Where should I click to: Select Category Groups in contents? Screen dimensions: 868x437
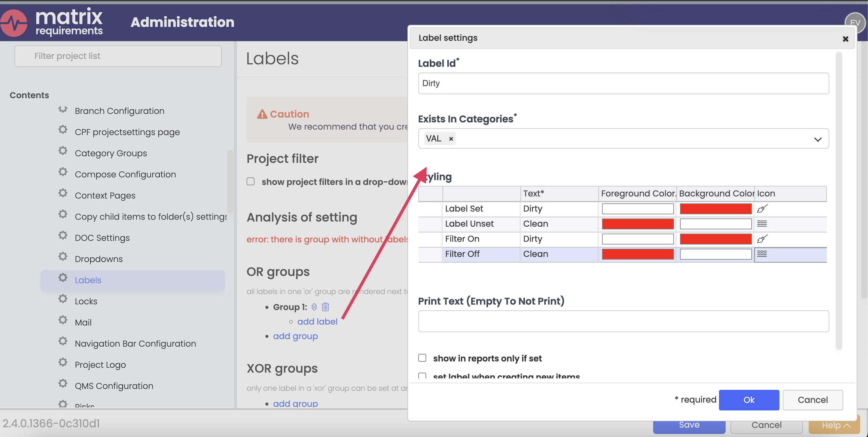pos(111,153)
